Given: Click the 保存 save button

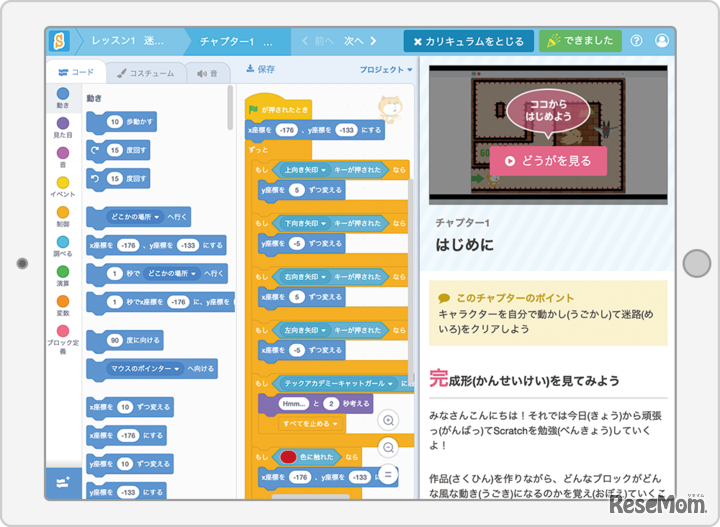Looking at the screenshot, I should point(260,69).
